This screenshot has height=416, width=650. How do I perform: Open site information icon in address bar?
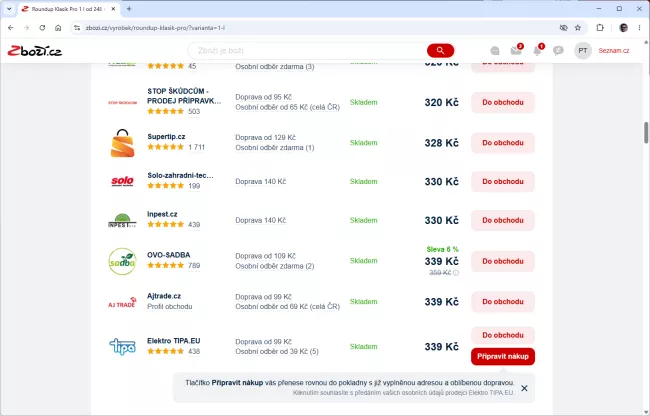[77, 28]
